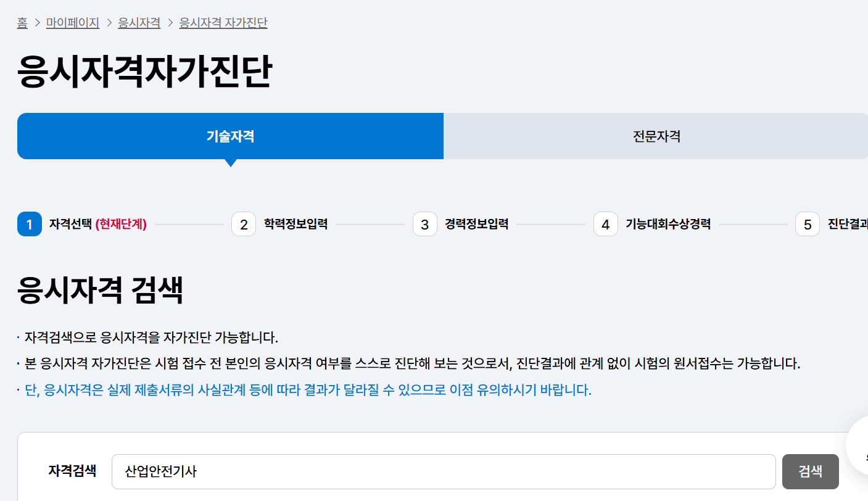Go to 홈 breadcrumb link
868x501 pixels.
(x=22, y=23)
